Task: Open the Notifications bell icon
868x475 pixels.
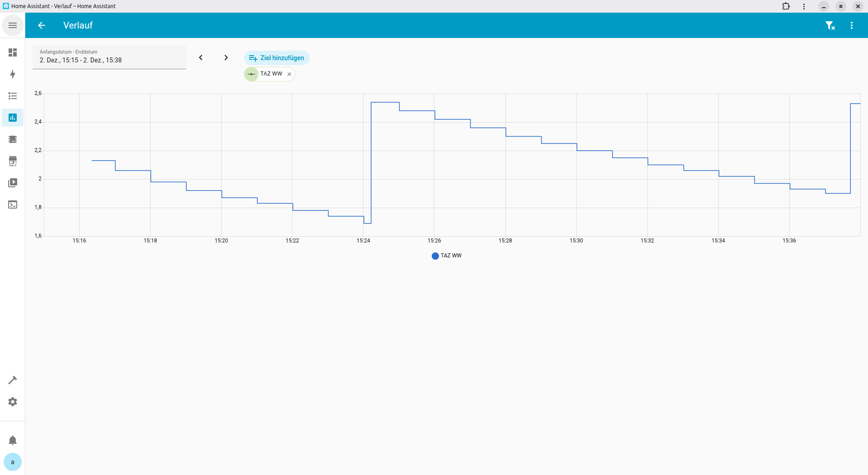Action: pyautogui.click(x=13, y=440)
